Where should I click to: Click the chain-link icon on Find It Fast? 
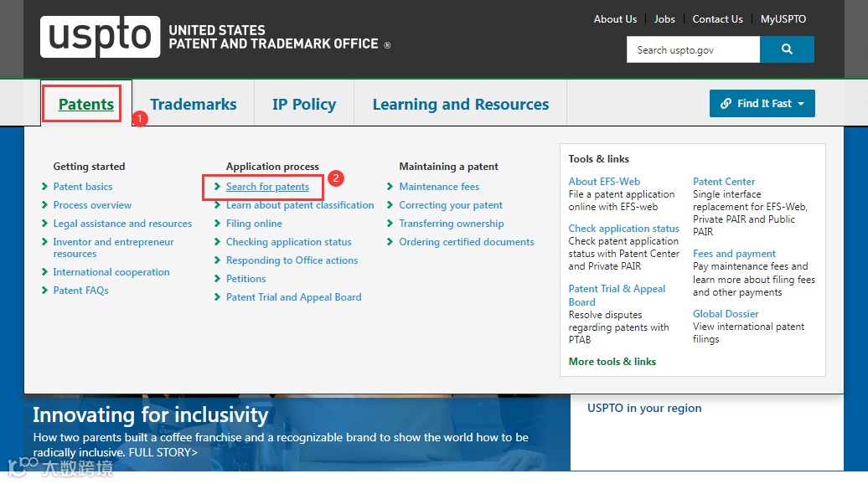[726, 104]
